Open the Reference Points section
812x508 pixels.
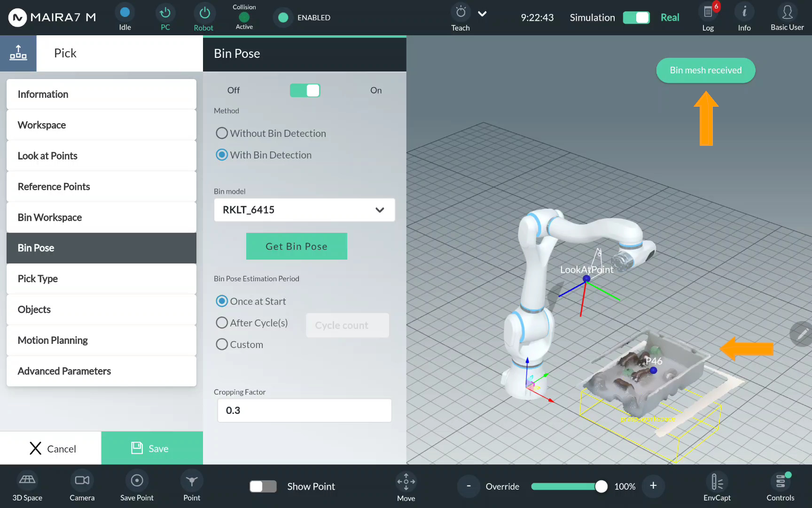click(101, 187)
